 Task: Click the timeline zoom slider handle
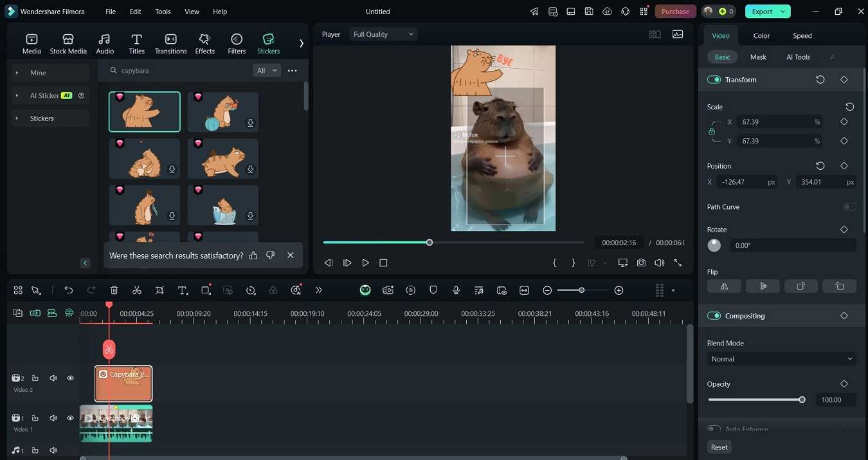[581, 290]
